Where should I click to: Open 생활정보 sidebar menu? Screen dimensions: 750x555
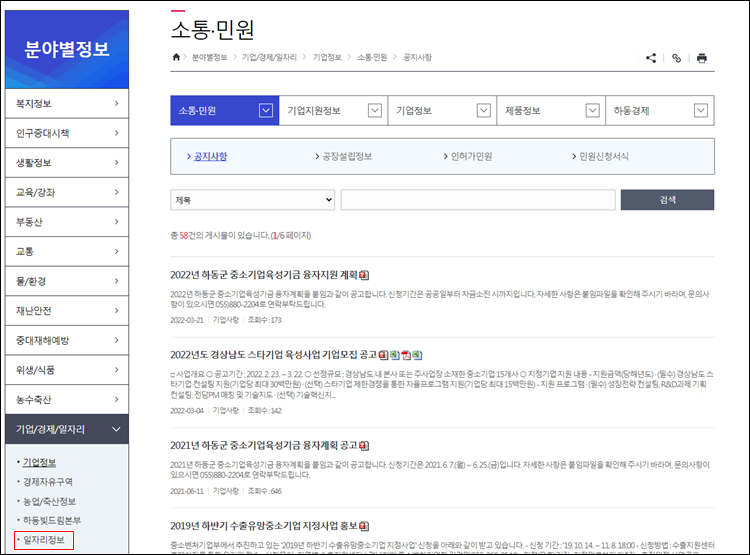[67, 163]
